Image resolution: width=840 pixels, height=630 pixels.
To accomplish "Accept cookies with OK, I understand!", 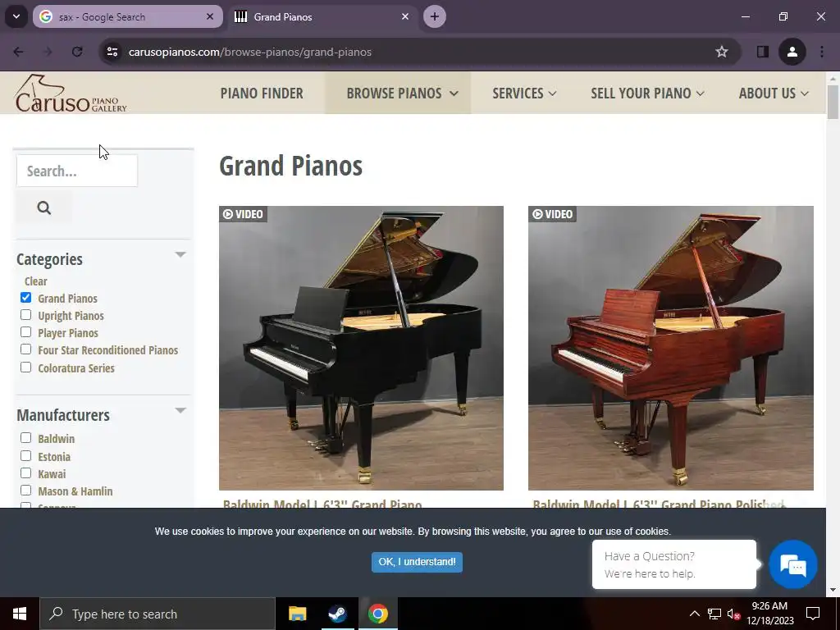I will 417,562.
